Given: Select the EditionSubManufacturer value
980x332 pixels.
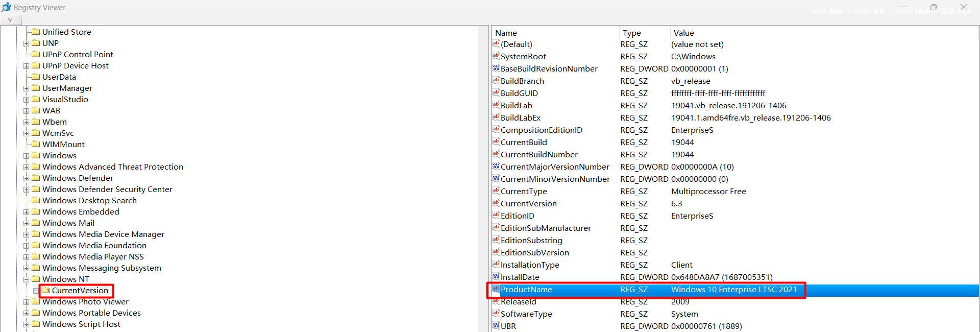Looking at the screenshot, I should [x=546, y=228].
